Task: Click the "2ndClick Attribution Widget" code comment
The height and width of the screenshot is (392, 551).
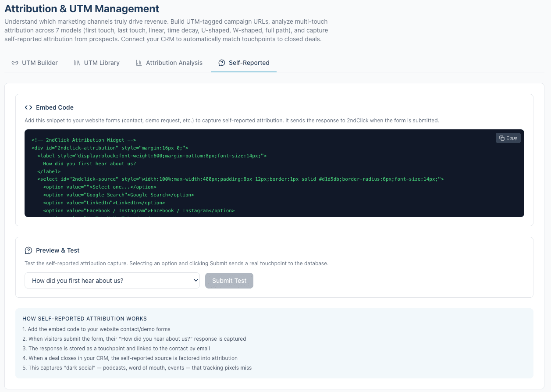Action: click(84, 140)
